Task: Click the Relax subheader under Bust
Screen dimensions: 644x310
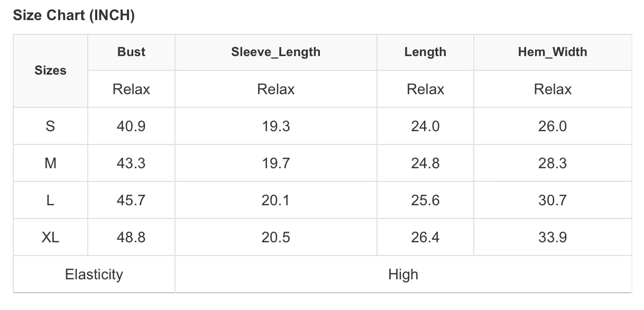Action: tap(131, 89)
